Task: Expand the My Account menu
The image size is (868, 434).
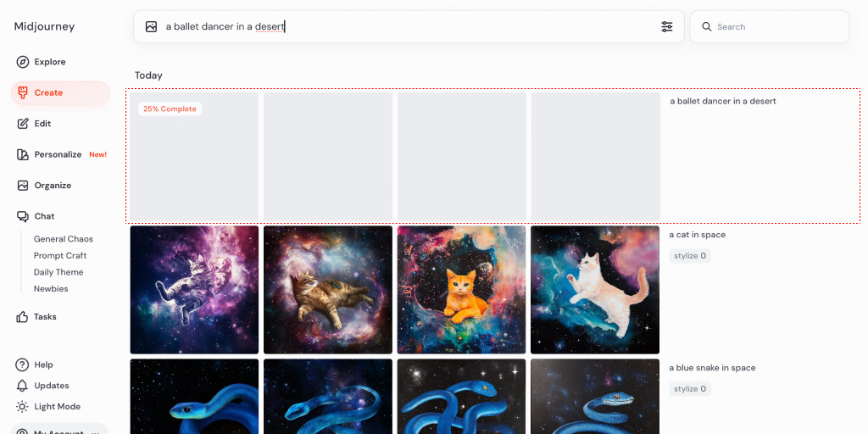Action: (60, 430)
